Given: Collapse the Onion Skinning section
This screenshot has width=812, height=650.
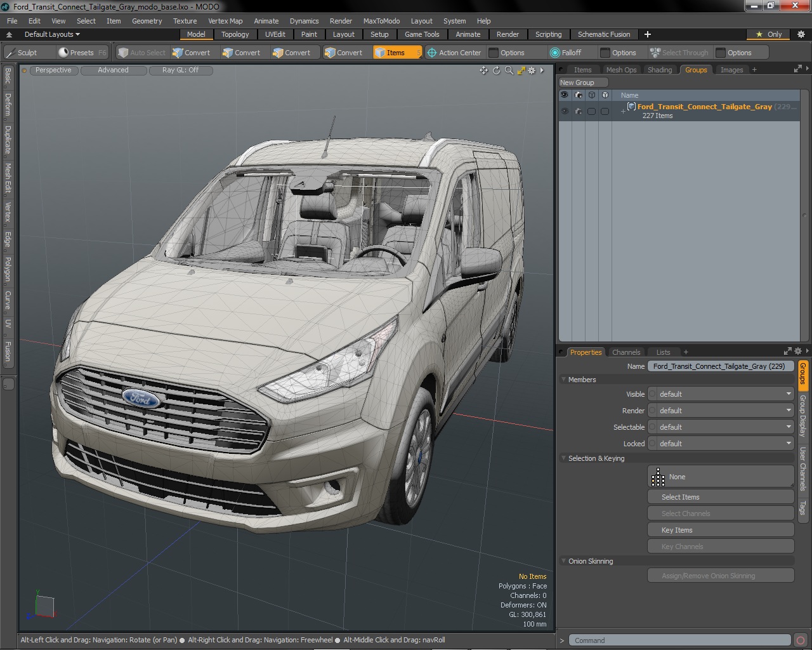Looking at the screenshot, I should (x=563, y=561).
